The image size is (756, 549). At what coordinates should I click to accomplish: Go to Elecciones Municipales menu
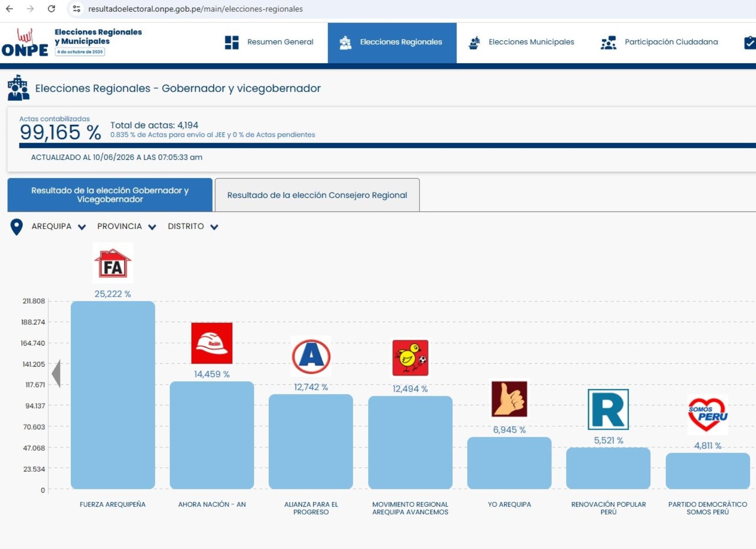[x=521, y=42]
